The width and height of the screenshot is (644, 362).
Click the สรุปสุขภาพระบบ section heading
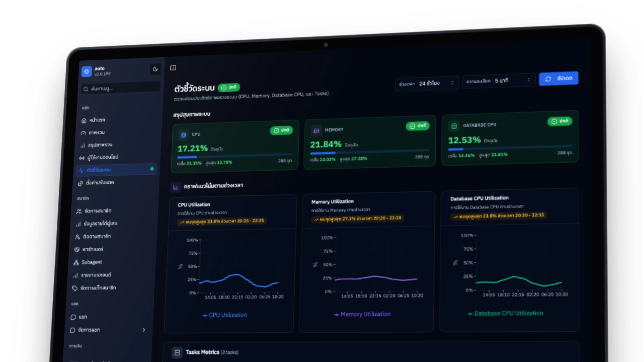pos(192,115)
